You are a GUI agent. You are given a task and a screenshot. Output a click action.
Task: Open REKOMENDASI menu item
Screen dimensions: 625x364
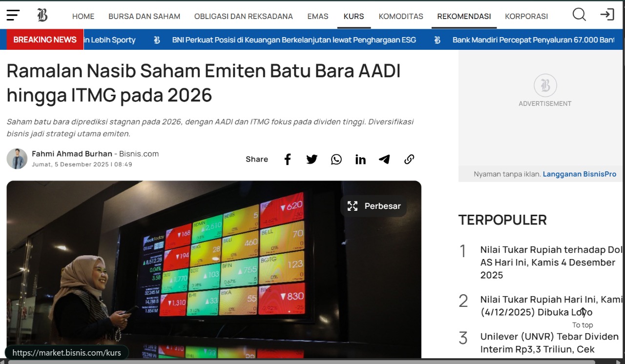pyautogui.click(x=464, y=16)
